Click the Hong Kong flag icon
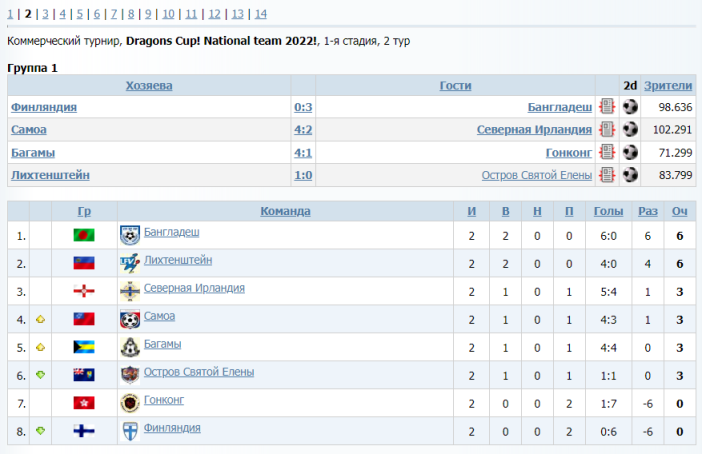Screen dimensions: 702x454 tap(84, 403)
